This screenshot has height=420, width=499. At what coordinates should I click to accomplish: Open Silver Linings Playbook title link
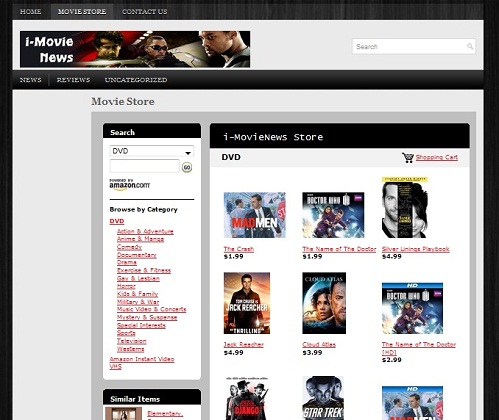click(x=416, y=249)
